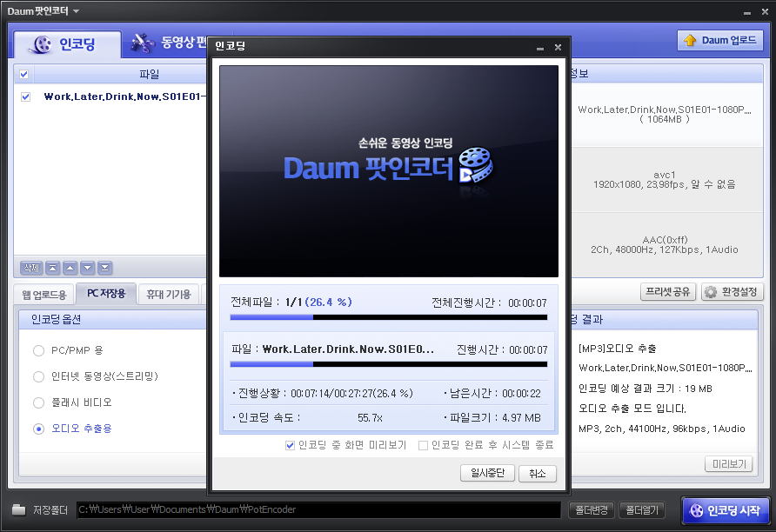Select the 플래시 비디오 radio option
This screenshot has width=776, height=532.
pos(38,403)
